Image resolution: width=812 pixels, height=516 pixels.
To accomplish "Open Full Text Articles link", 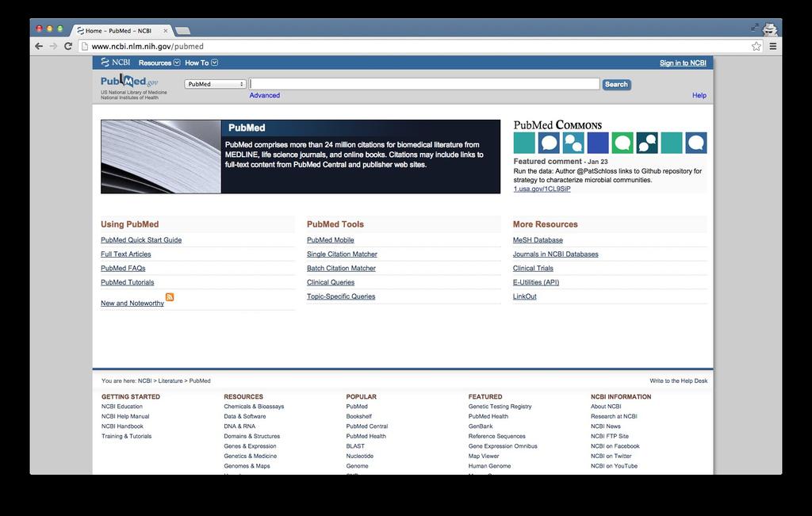I will pyautogui.click(x=126, y=254).
